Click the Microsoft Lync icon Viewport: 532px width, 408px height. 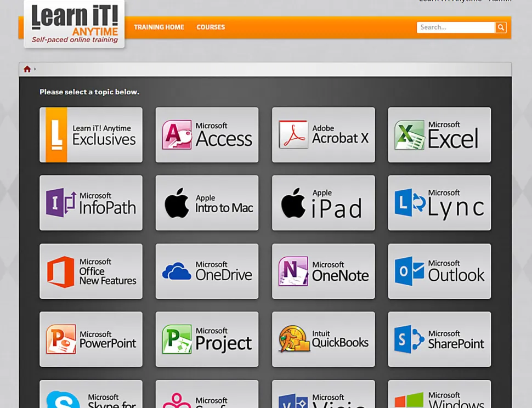[410, 202]
